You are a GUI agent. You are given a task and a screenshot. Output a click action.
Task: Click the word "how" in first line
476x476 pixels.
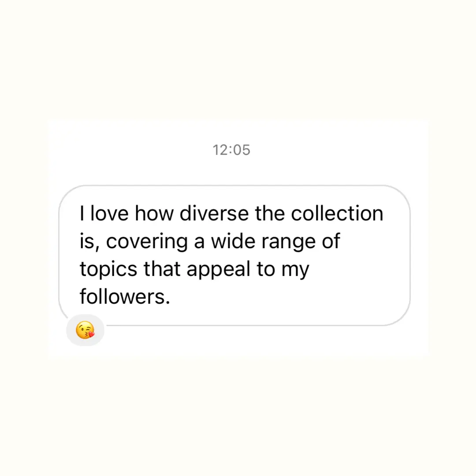point(154,213)
